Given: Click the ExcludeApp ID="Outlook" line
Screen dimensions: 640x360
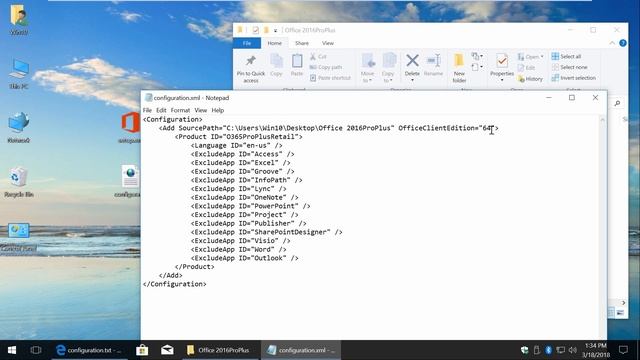Looking at the screenshot, I should [244, 258].
